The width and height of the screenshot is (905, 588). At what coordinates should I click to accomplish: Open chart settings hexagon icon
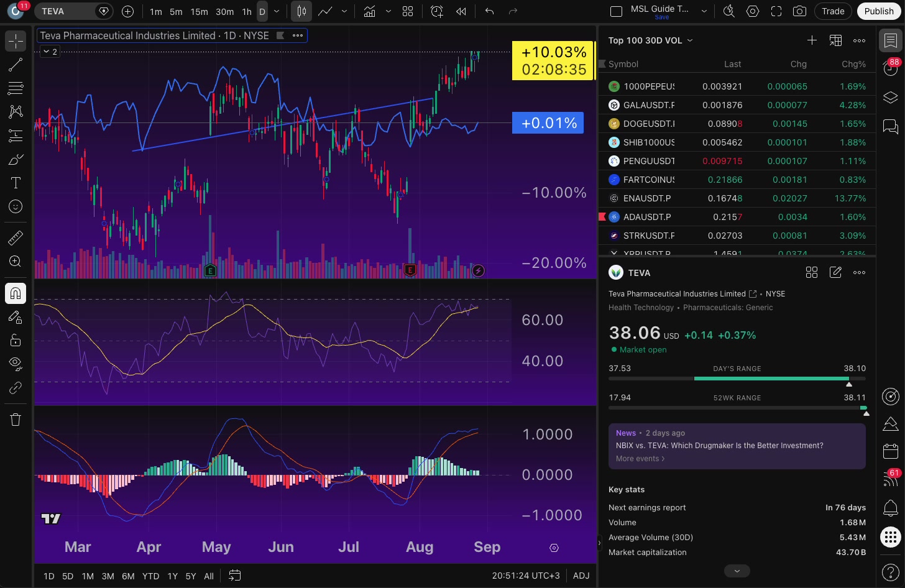point(753,11)
